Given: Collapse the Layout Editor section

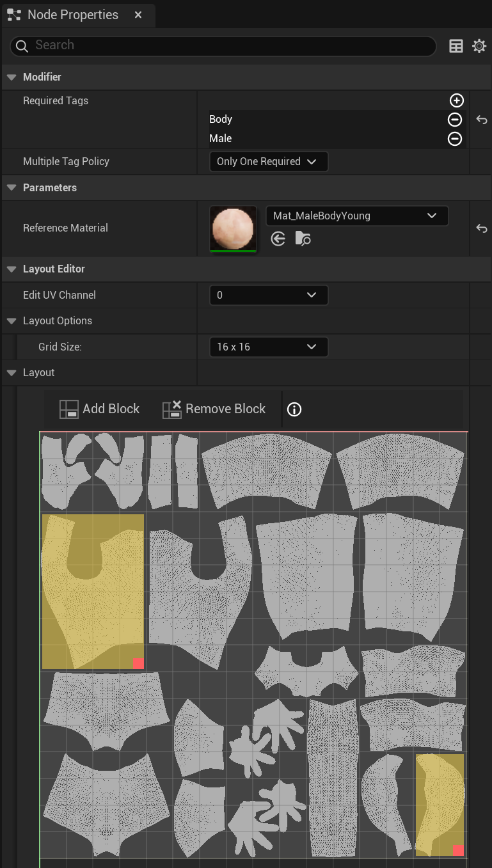Looking at the screenshot, I should (11, 269).
